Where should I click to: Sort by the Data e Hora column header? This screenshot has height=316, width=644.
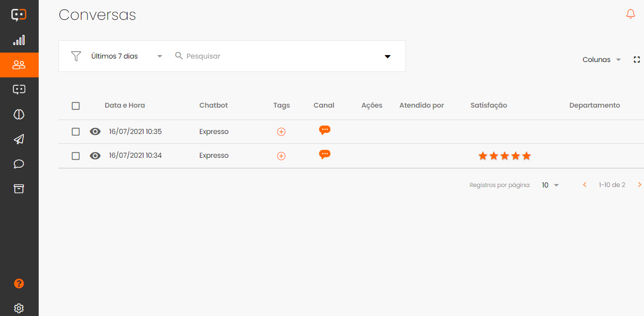tap(125, 106)
